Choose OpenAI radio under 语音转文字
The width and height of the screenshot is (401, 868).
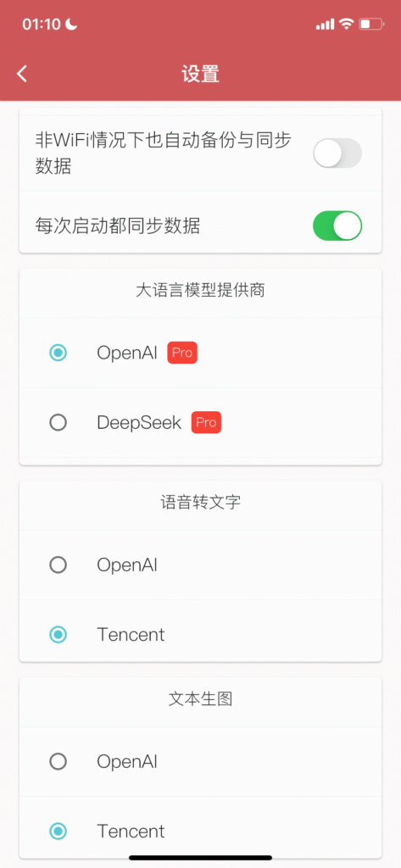point(58,565)
